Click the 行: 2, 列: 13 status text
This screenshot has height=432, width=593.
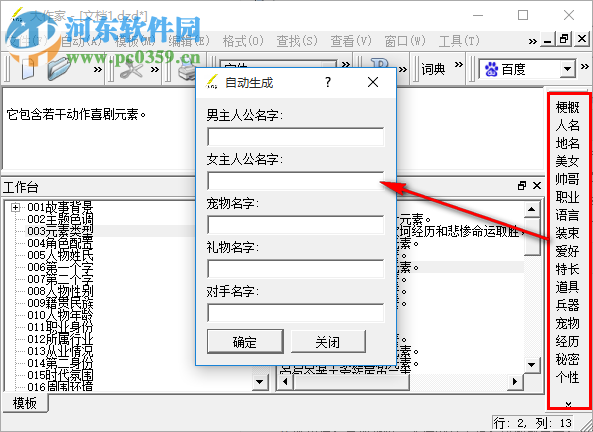pos(532,423)
